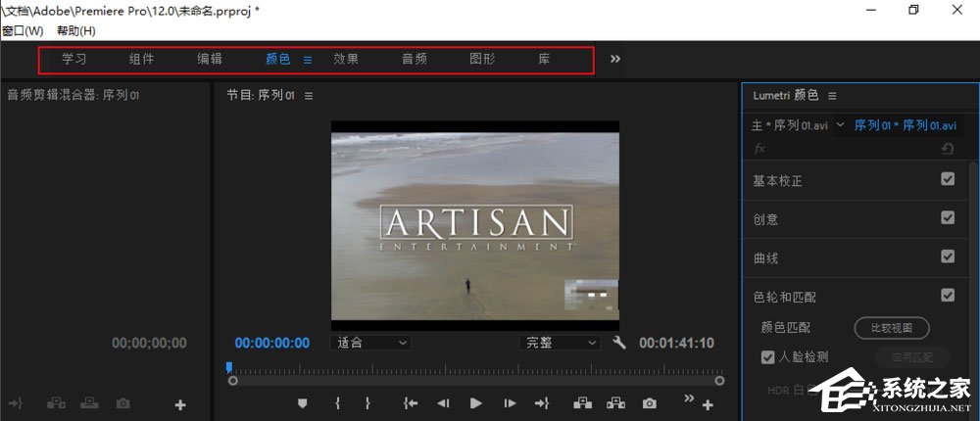Click Export Frame camera icon in Program monitor
Screen dimensions: 980x421
pos(649,403)
